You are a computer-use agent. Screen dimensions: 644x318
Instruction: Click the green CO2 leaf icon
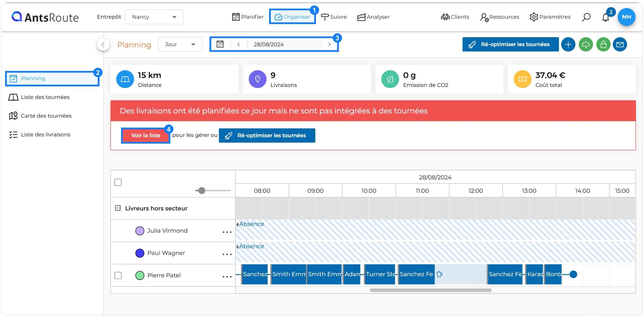coord(390,79)
